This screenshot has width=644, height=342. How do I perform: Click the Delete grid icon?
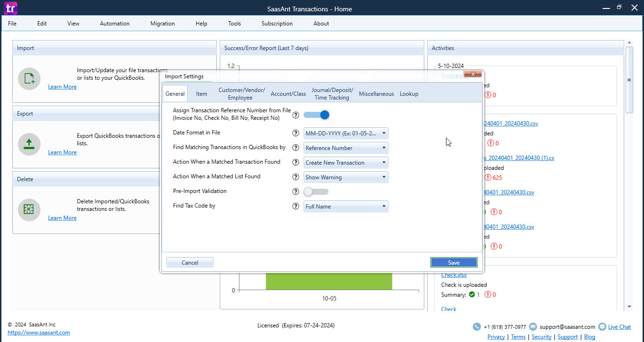(x=29, y=209)
